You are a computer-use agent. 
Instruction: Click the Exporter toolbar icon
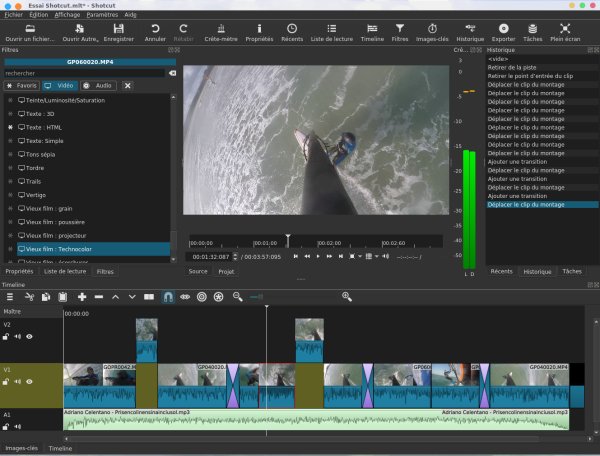click(504, 29)
